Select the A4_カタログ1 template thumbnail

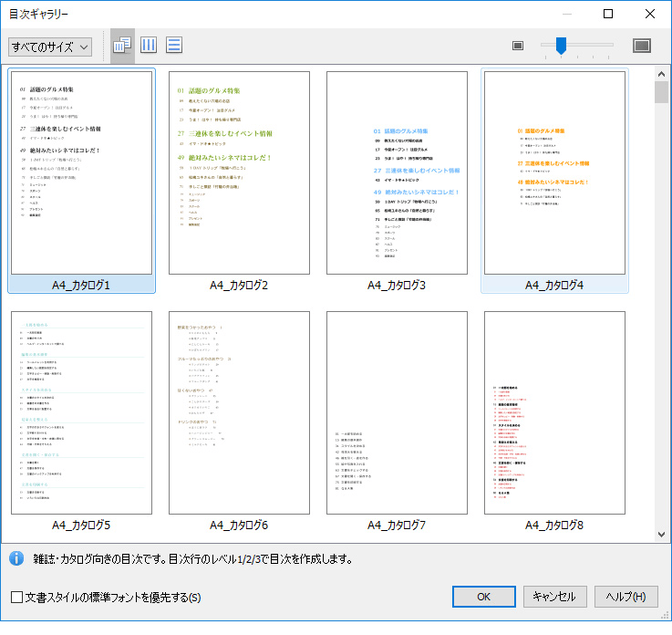82,173
